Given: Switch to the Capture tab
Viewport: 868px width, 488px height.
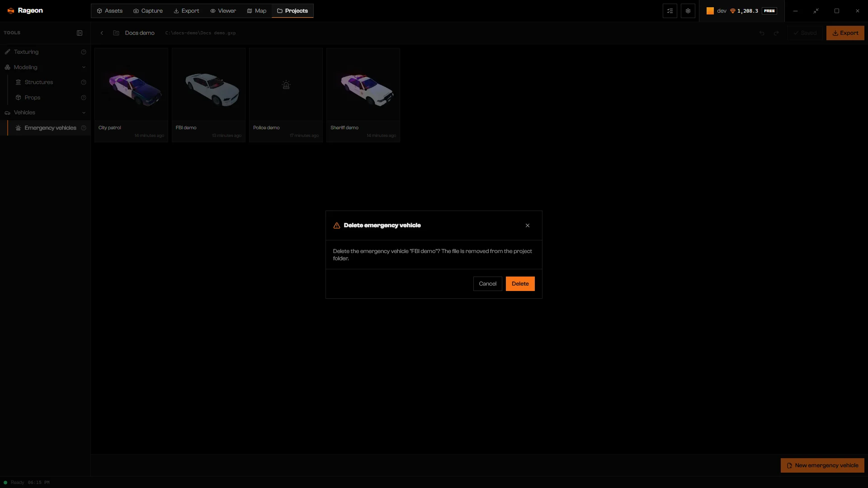Looking at the screenshot, I should click(x=148, y=11).
